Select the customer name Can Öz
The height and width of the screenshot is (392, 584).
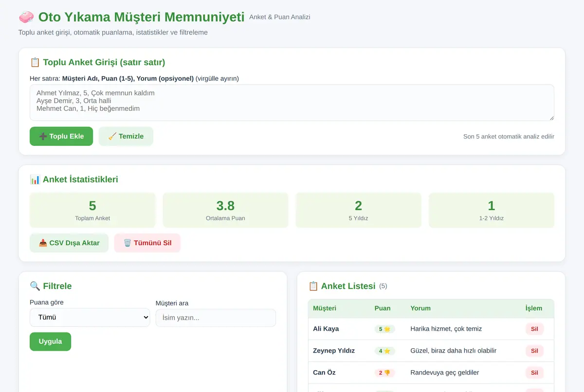pos(324,373)
